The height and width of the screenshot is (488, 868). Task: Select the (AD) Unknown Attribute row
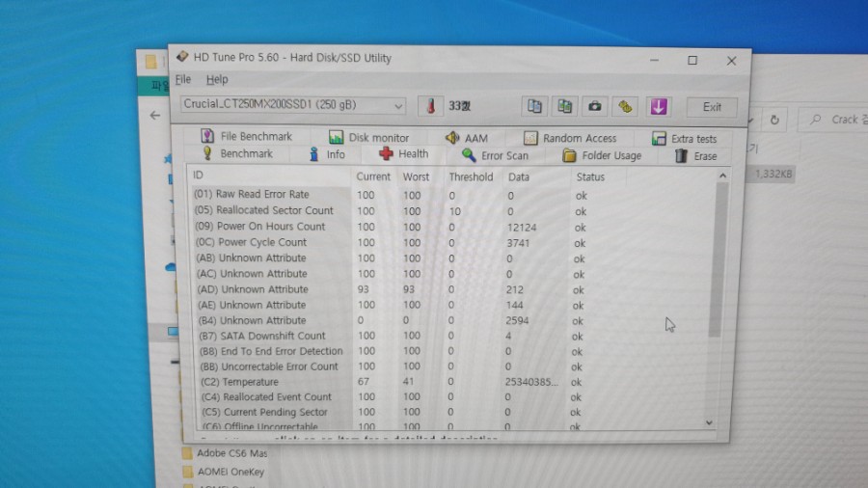453,289
